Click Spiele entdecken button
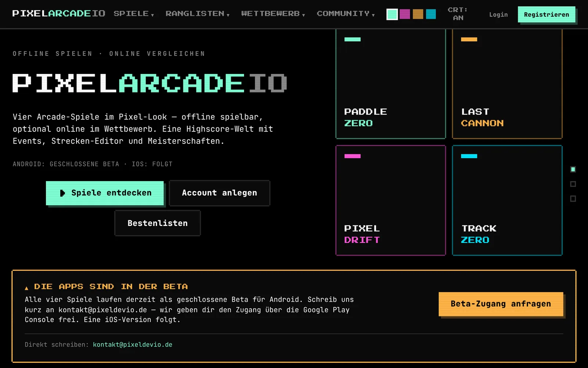This screenshot has height=368, width=588. (x=105, y=193)
